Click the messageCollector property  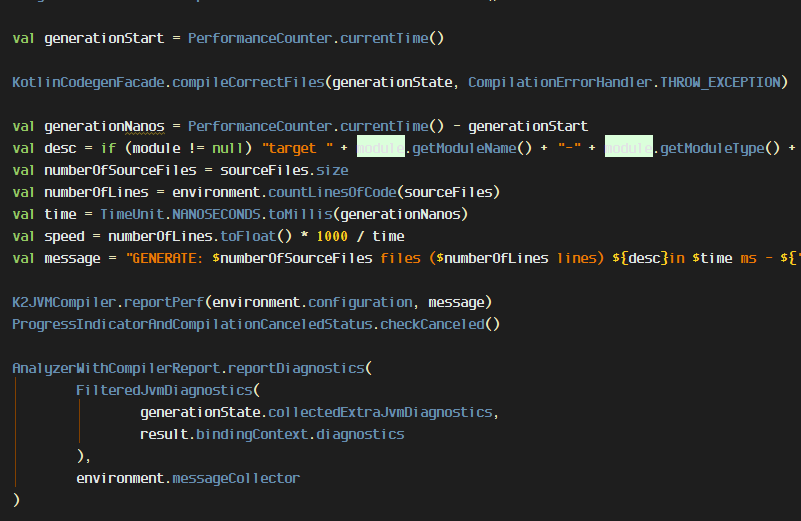coord(236,478)
